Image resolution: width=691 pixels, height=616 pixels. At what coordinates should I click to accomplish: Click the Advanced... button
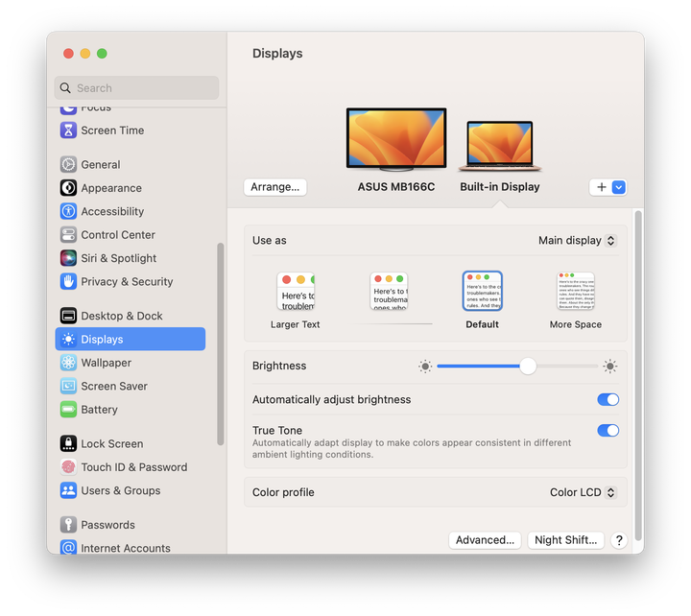pos(485,540)
